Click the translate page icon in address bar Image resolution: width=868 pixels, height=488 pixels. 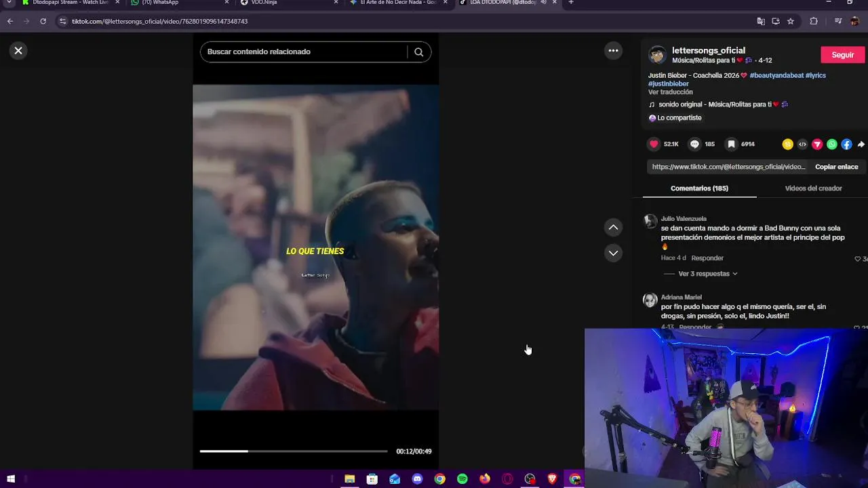tap(761, 21)
